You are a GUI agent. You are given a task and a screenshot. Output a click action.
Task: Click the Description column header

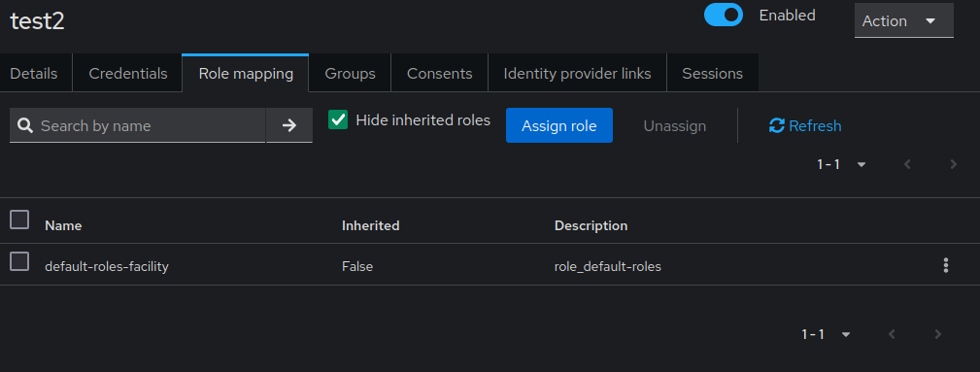pyautogui.click(x=591, y=225)
